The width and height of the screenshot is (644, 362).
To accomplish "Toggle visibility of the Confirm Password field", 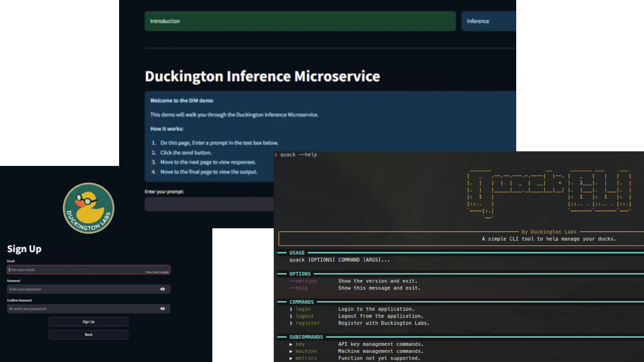I will pos(163,308).
